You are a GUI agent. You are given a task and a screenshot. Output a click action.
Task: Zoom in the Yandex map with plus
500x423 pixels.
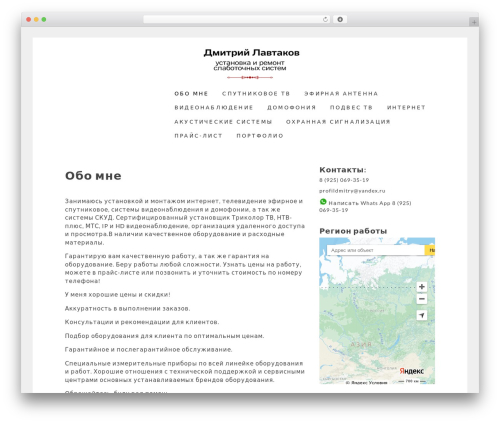point(422,287)
